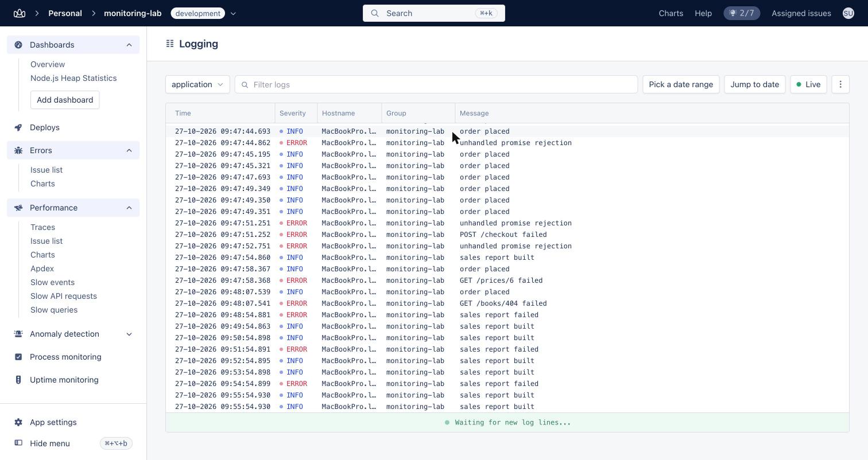Click the Anomaly detection icon
This screenshot has height=460, width=868.
click(18, 334)
